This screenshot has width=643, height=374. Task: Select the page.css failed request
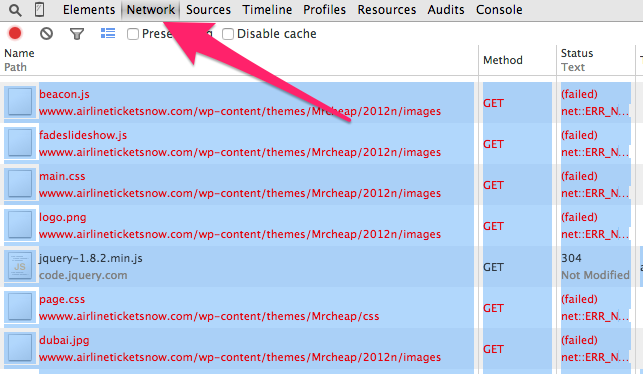[321, 308]
